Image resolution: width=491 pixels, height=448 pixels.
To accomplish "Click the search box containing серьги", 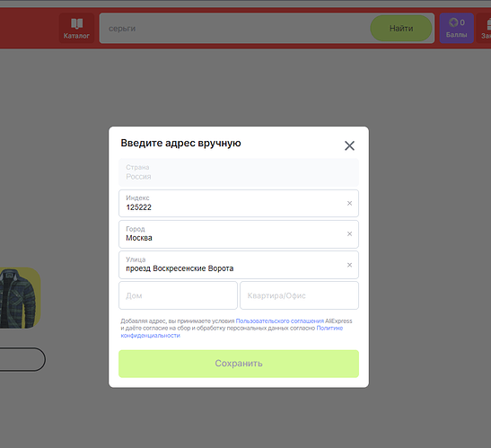I will point(235,28).
